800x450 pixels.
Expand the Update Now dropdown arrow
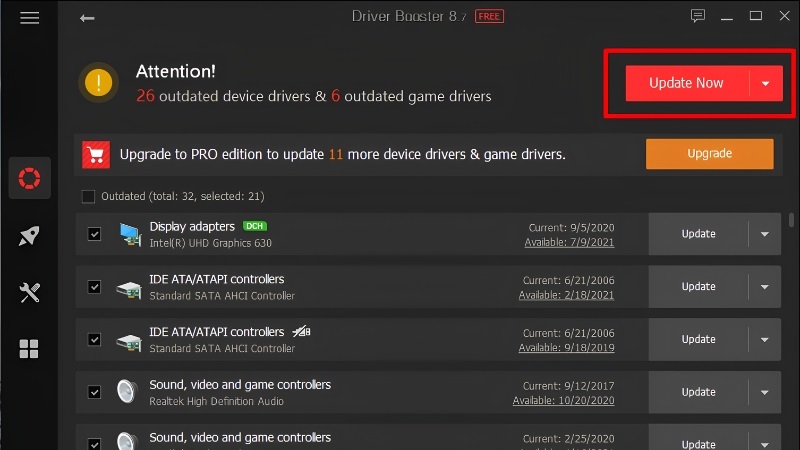click(x=766, y=83)
